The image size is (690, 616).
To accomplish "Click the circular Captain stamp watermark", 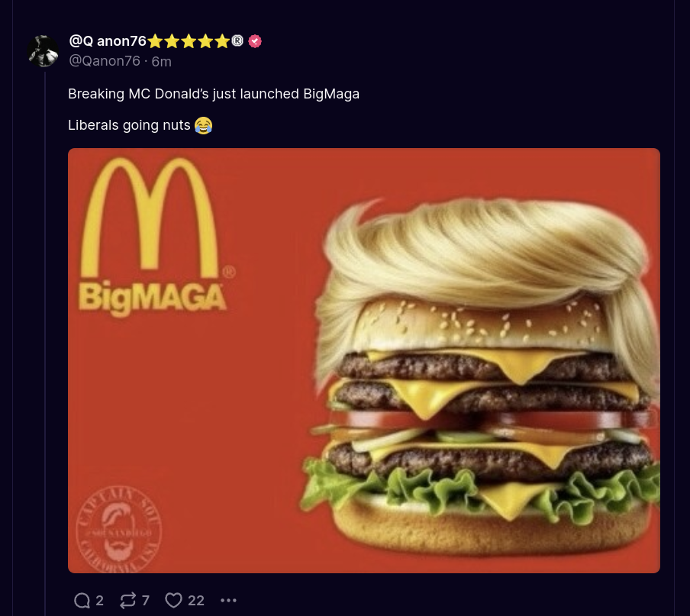I will 119,529.
